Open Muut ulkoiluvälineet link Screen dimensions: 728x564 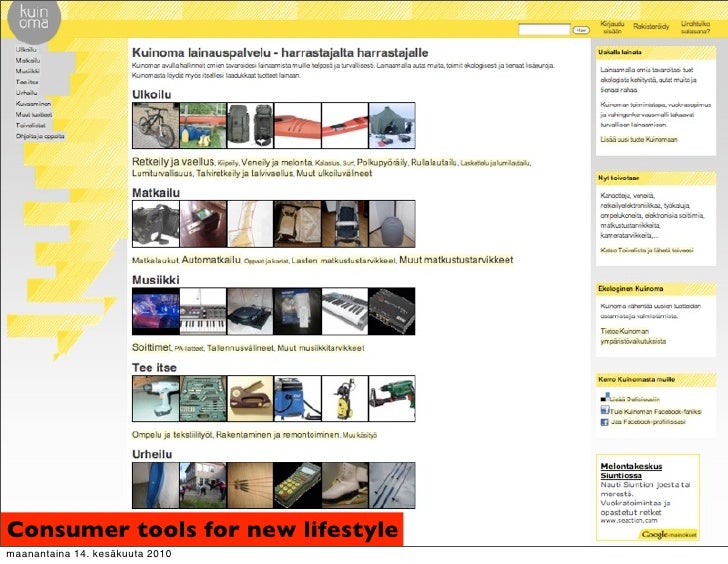pos(334,174)
